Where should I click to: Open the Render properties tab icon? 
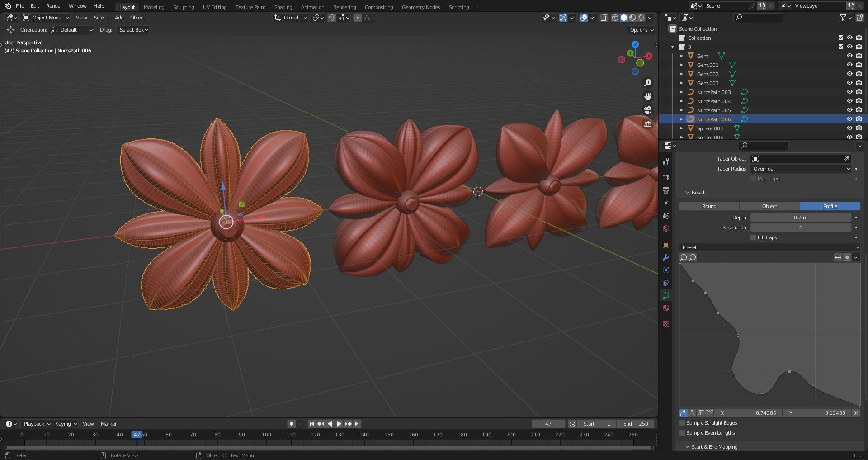point(665,178)
